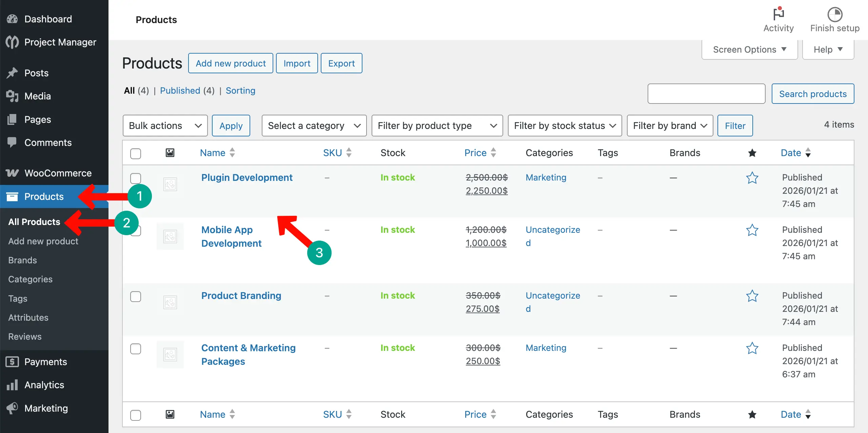Expand the Filter by product type dropdown

click(437, 125)
